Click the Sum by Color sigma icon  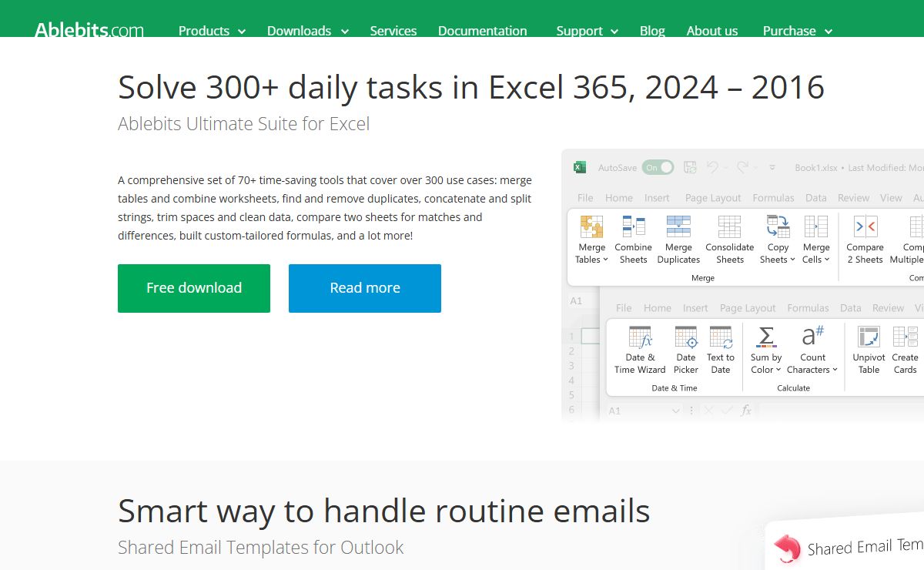[766, 337]
